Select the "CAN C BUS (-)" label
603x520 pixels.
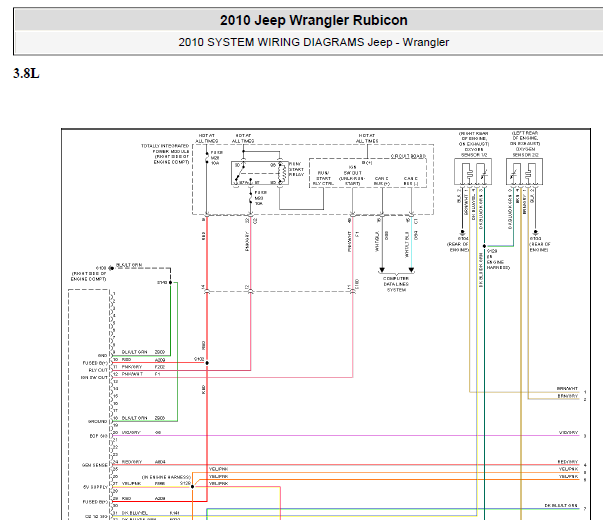(411, 181)
